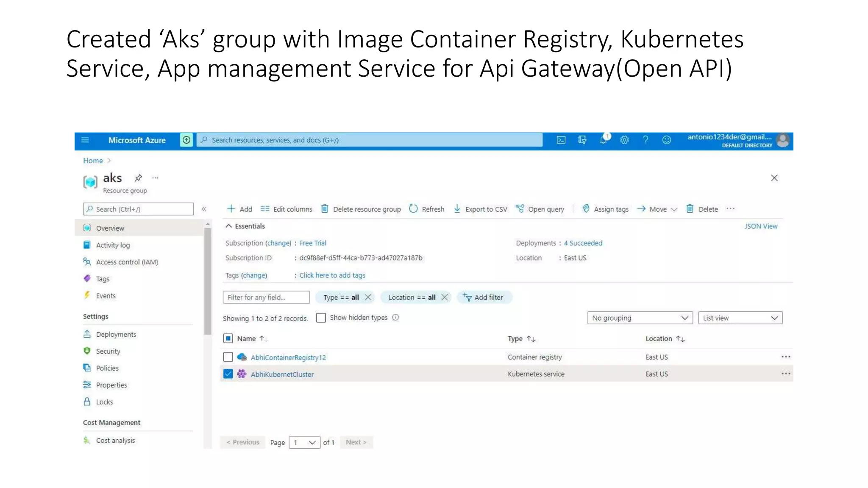
Task: Close the aks resource group blade
Action: pyautogui.click(x=774, y=178)
